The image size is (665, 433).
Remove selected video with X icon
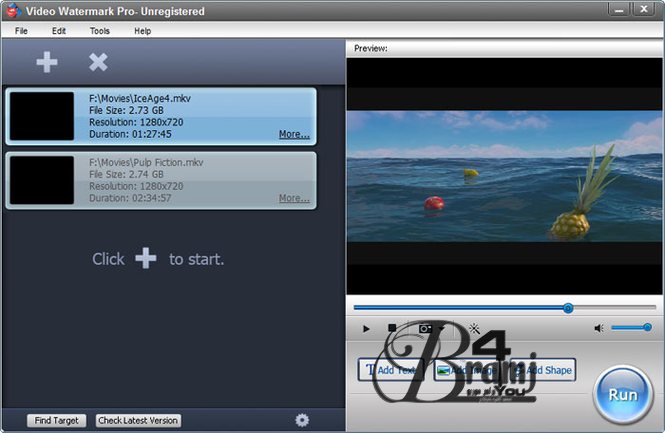pyautogui.click(x=98, y=62)
